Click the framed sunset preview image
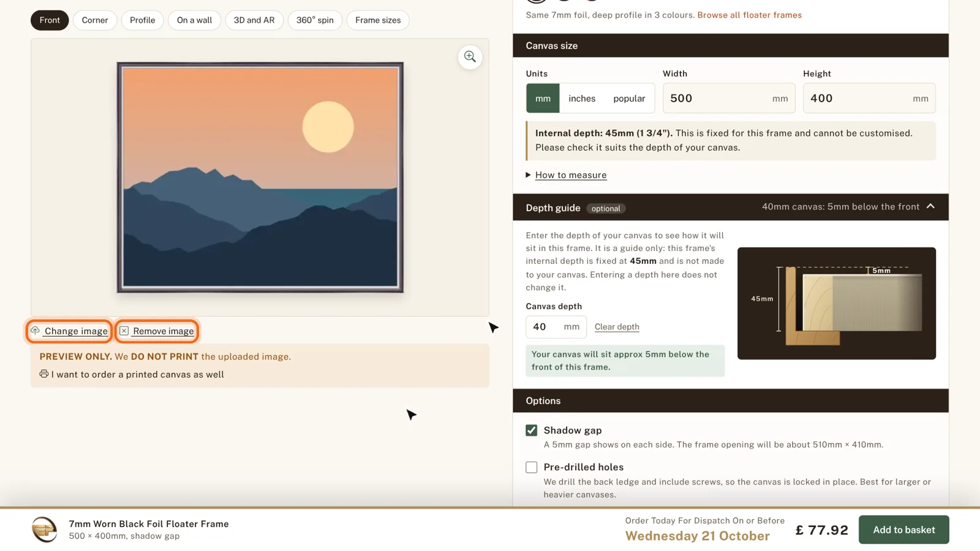The width and height of the screenshot is (980, 551). [x=260, y=177]
